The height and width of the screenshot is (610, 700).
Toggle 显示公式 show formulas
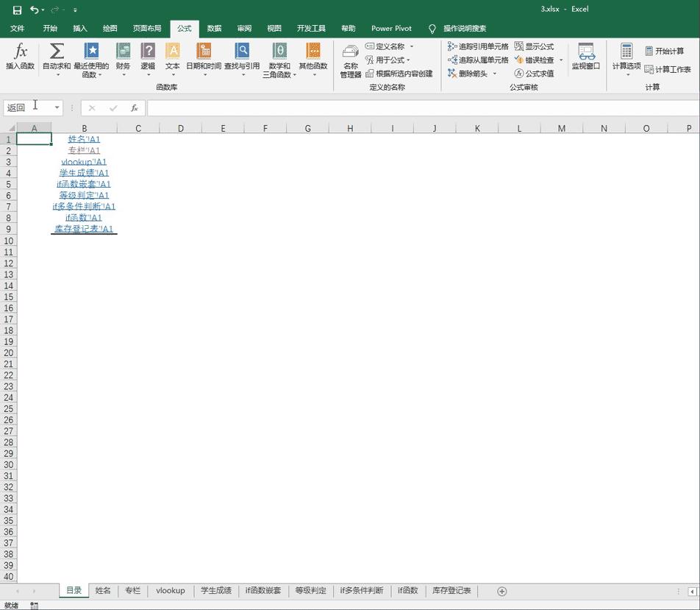point(535,46)
